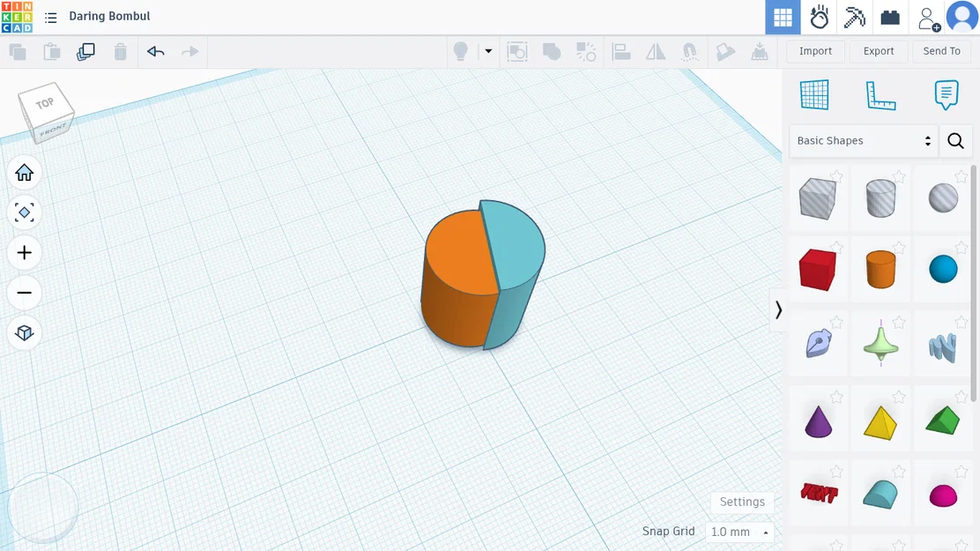Invite people with add-user icon
This screenshot has height=551, width=980.
(929, 19)
